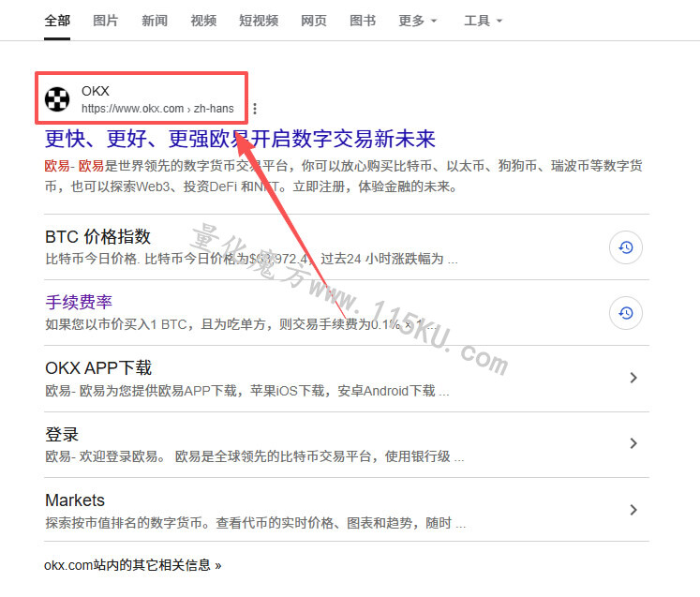Open three-dot options next to OKX result

pos(255,109)
